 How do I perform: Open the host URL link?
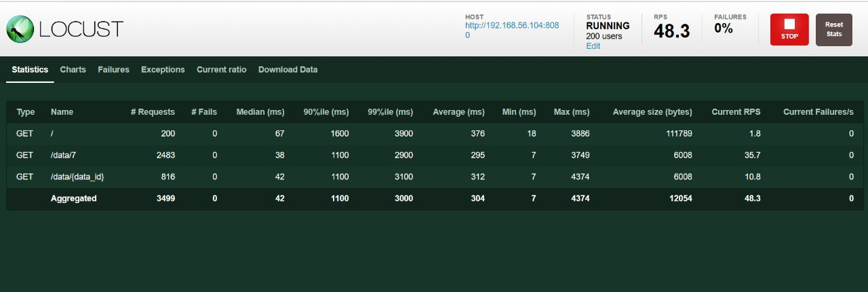(512, 30)
